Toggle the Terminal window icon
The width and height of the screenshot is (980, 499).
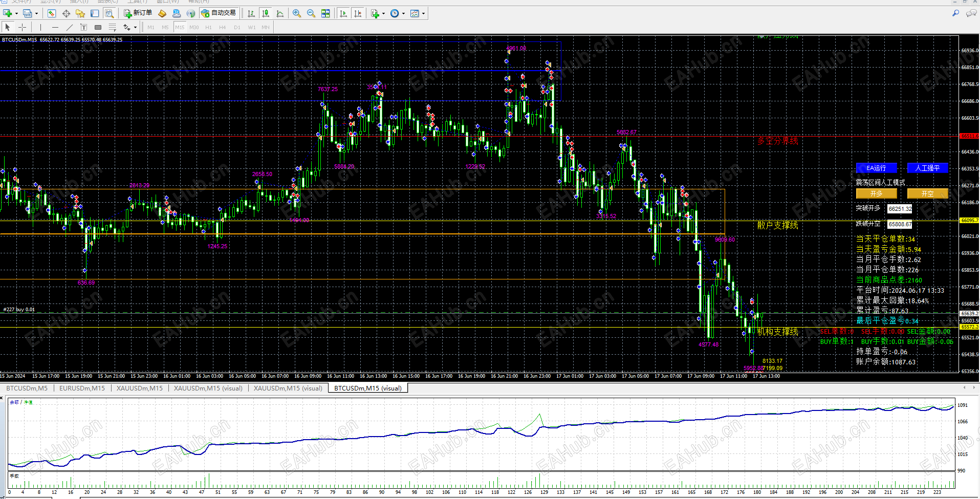coord(95,13)
